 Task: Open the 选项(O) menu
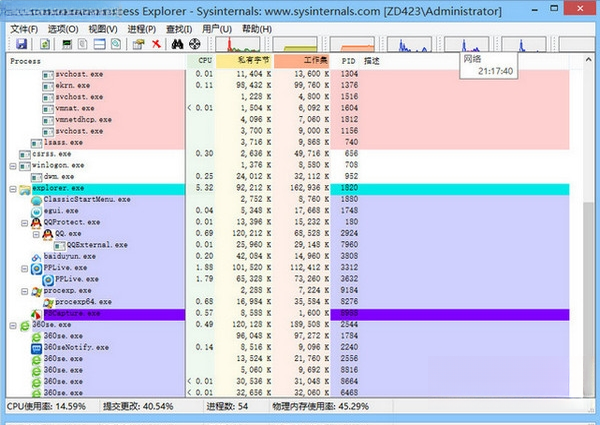pos(63,29)
